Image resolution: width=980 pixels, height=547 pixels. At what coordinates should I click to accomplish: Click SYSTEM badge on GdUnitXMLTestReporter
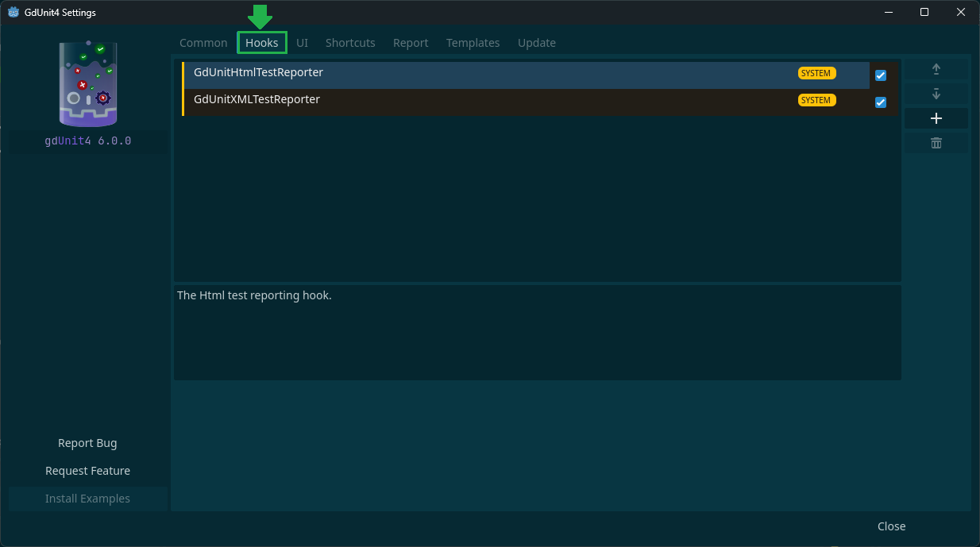[816, 100]
